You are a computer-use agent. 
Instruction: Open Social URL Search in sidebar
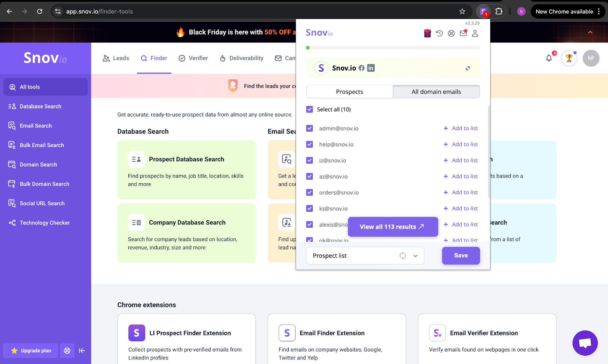tap(46, 203)
